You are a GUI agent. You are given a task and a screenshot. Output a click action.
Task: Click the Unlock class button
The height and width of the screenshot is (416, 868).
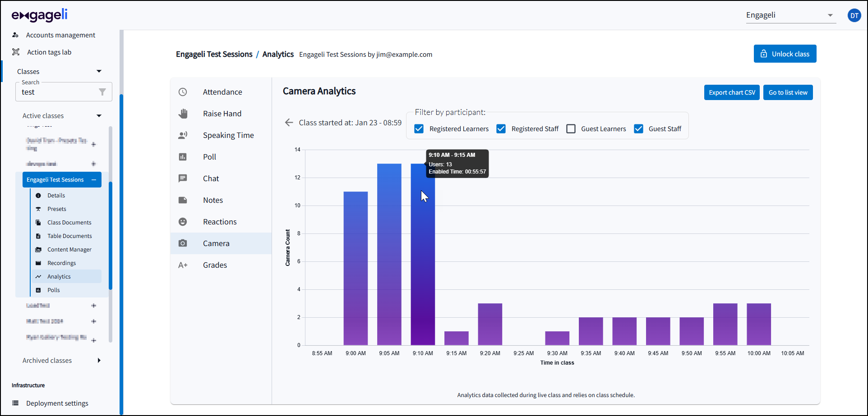point(785,54)
